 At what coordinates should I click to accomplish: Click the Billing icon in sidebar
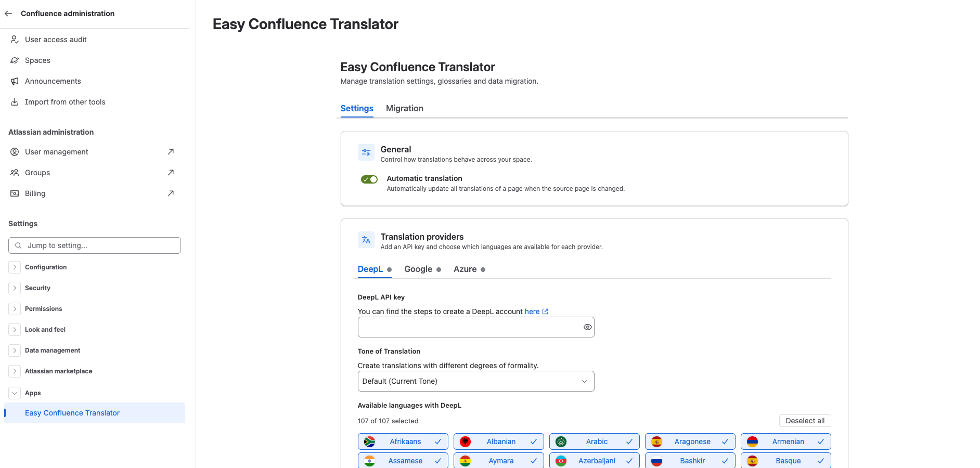[x=15, y=193]
